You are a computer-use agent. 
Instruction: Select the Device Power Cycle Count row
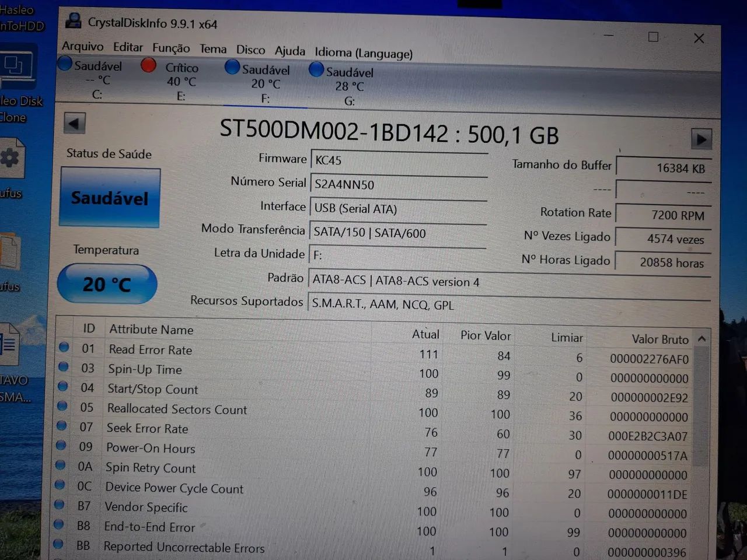pos(373,491)
